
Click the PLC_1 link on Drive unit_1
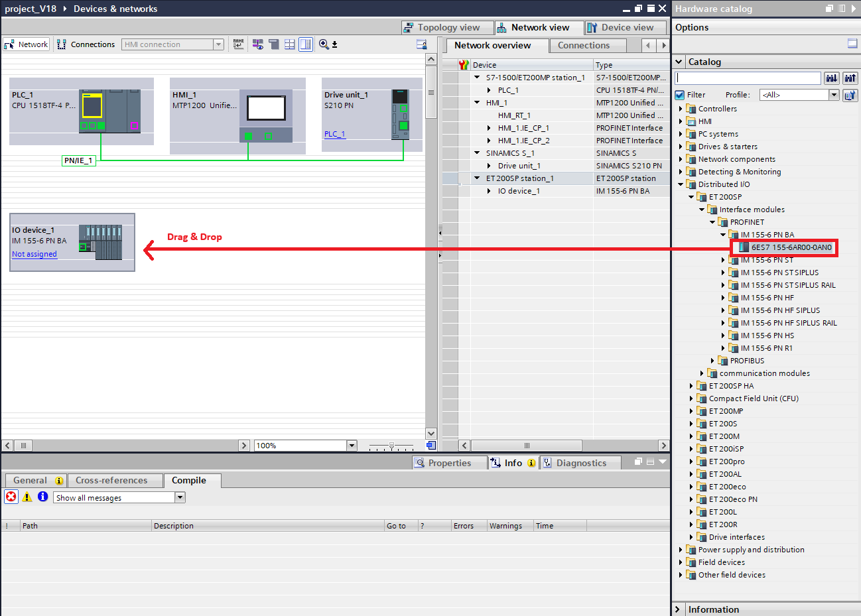335,134
